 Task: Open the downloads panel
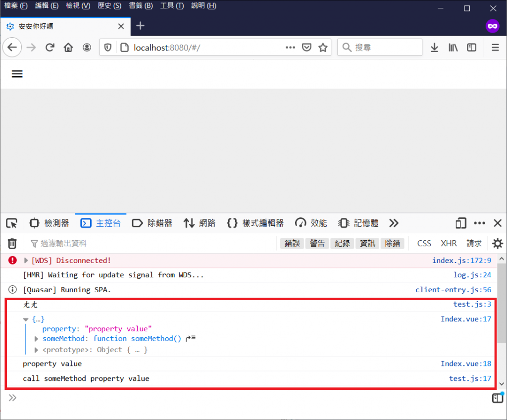click(434, 48)
